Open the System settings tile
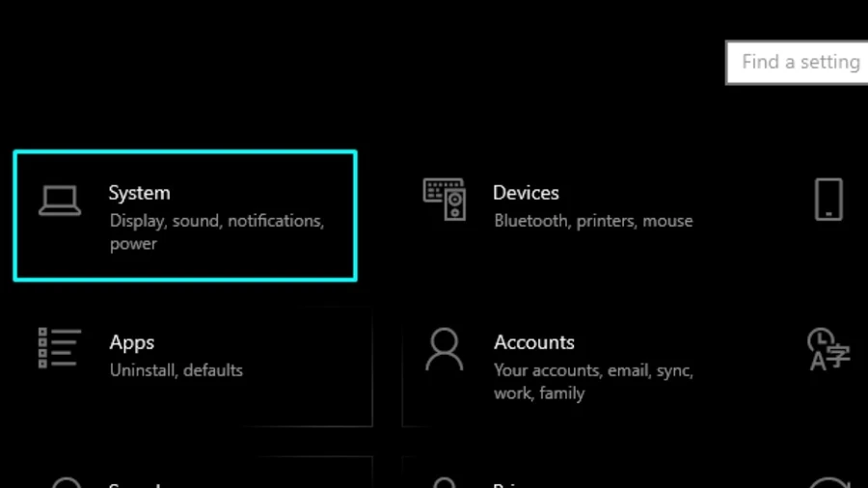The width and height of the screenshot is (868, 488). coord(185,216)
